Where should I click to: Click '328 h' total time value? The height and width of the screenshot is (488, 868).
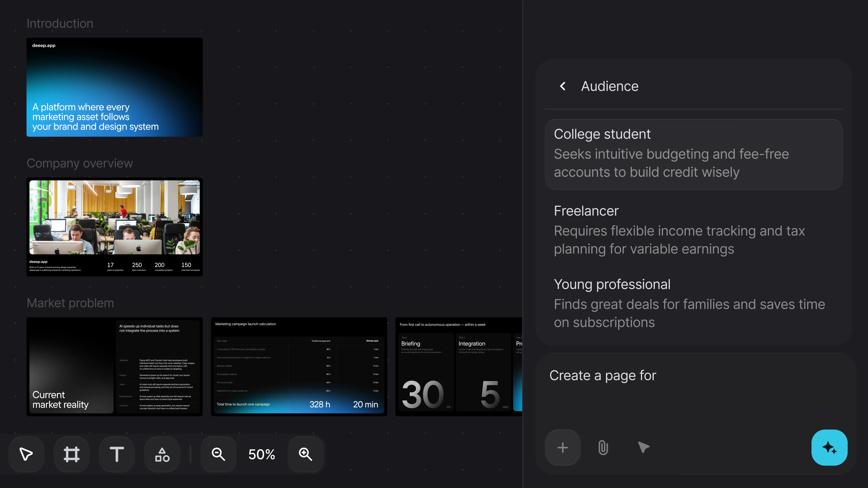(x=320, y=404)
